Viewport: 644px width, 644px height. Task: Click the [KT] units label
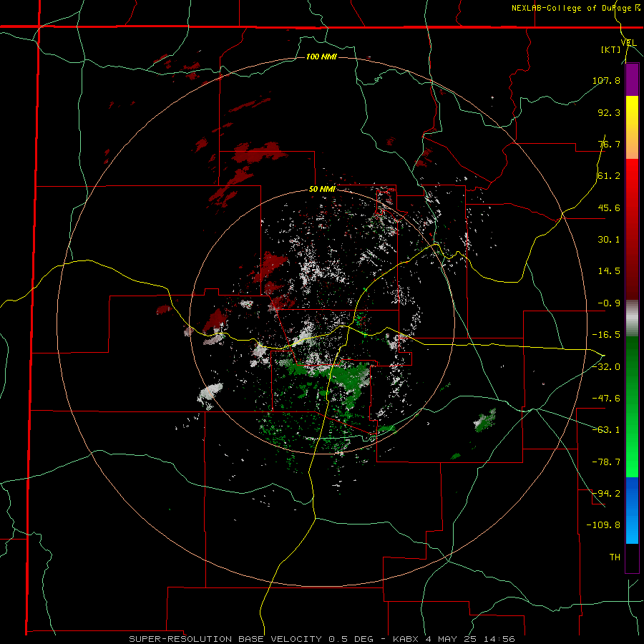coord(610,49)
